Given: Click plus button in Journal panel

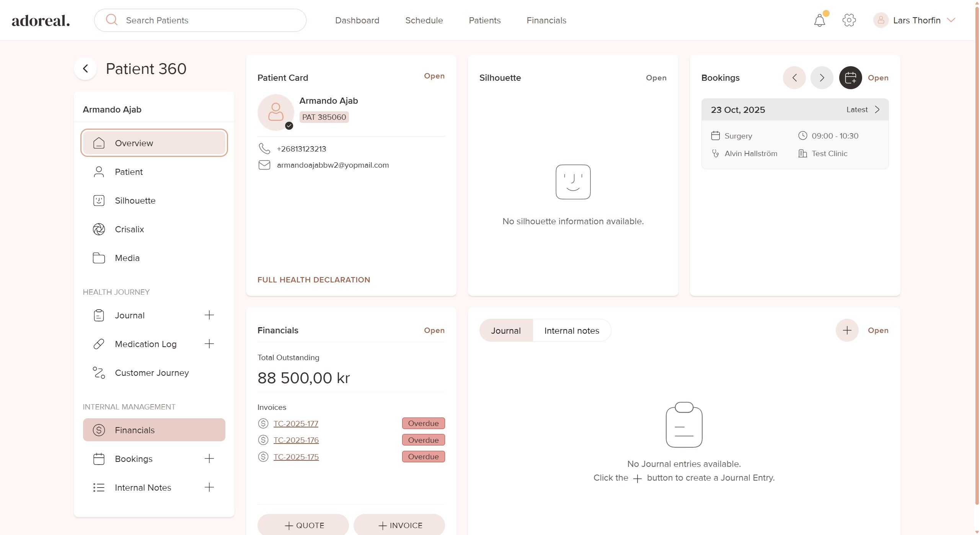Looking at the screenshot, I should (847, 330).
